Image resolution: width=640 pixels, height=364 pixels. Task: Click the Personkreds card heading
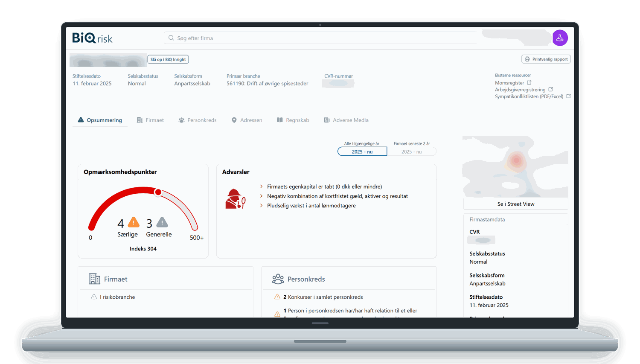click(x=306, y=279)
